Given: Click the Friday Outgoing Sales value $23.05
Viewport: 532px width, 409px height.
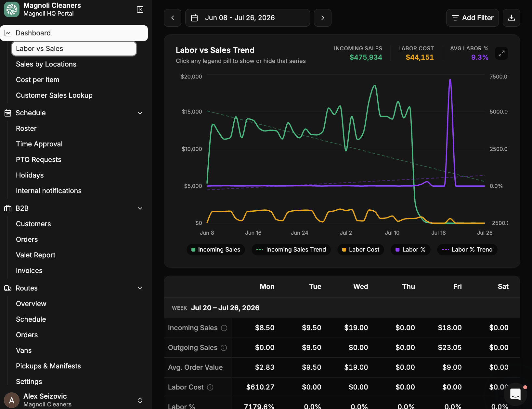Looking at the screenshot, I should [450, 348].
